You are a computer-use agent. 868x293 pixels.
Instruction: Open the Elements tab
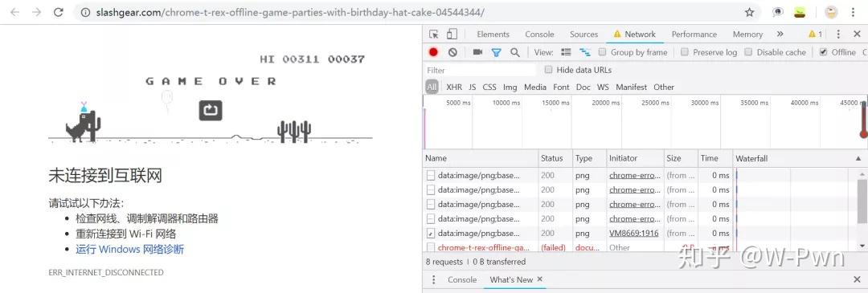click(493, 35)
